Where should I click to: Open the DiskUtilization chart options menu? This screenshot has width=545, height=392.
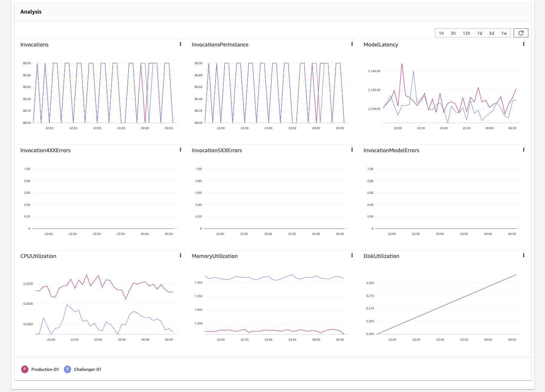(x=523, y=255)
